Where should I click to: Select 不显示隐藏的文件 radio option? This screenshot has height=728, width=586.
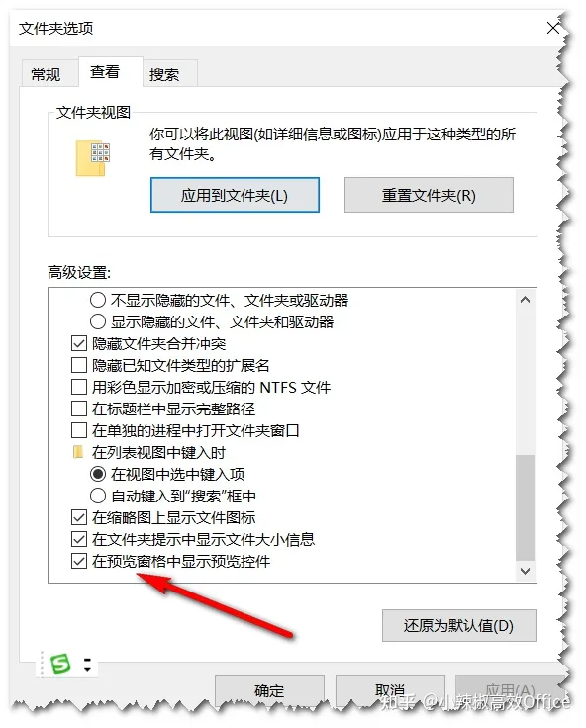pos(98,300)
